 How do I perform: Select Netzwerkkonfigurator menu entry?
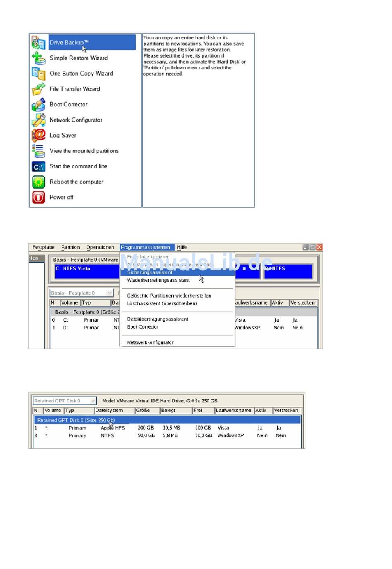coord(150,342)
